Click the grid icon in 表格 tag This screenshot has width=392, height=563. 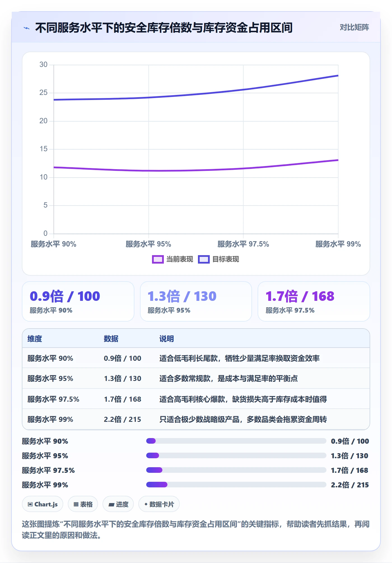[x=76, y=504]
